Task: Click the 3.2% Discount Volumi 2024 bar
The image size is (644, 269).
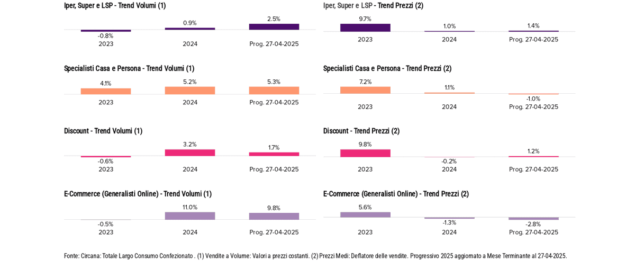Action: point(190,153)
